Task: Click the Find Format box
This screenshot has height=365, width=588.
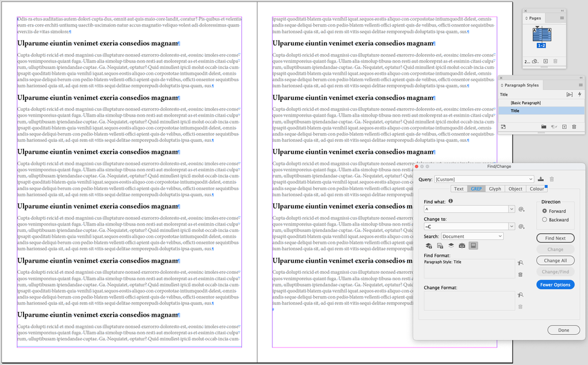Action: click(x=469, y=268)
